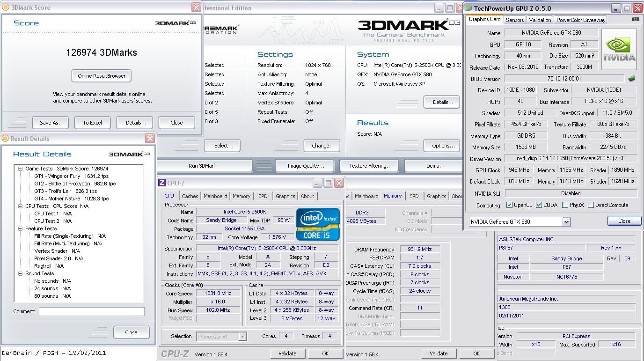
Task: Select GT4 - Mother Nature result row
Action: 71,199
